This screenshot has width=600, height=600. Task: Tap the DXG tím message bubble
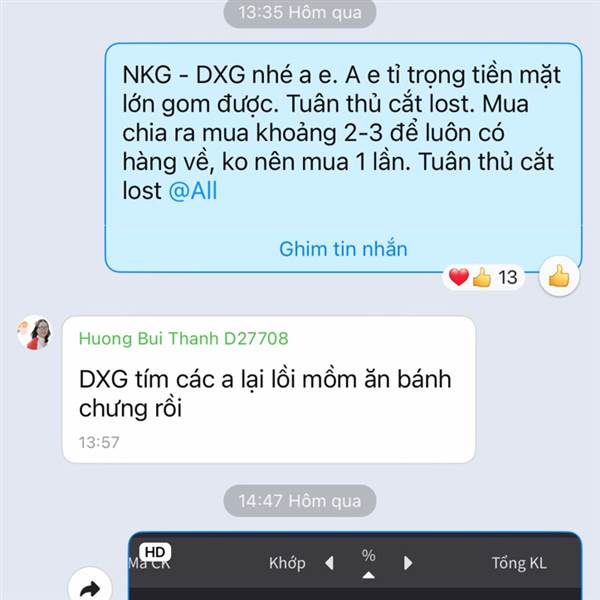click(269, 390)
